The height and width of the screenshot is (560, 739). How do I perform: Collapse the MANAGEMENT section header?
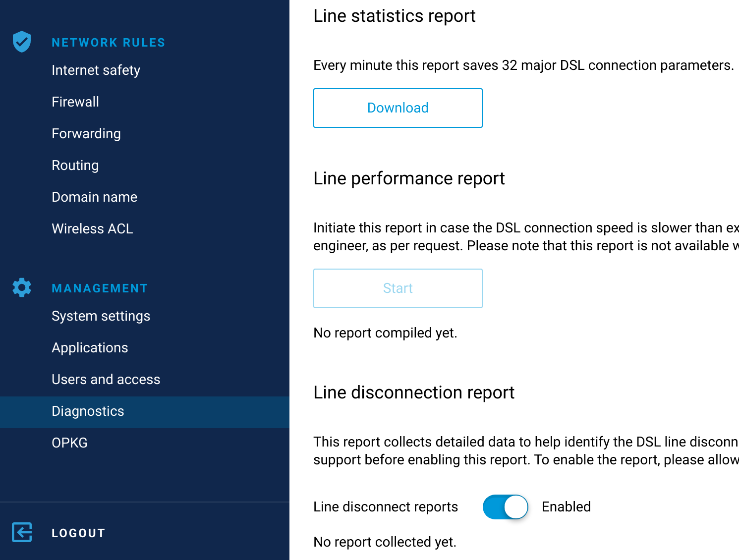click(100, 288)
